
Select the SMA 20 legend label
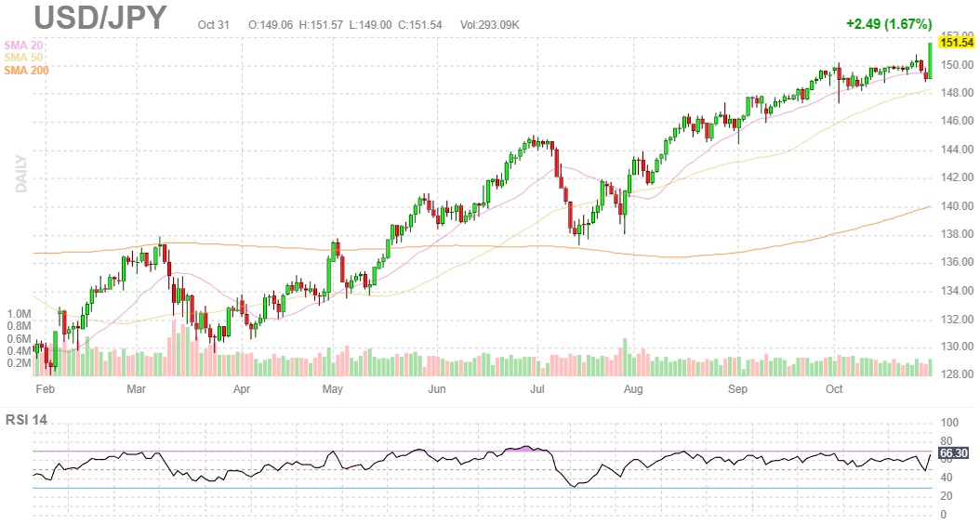23,45
